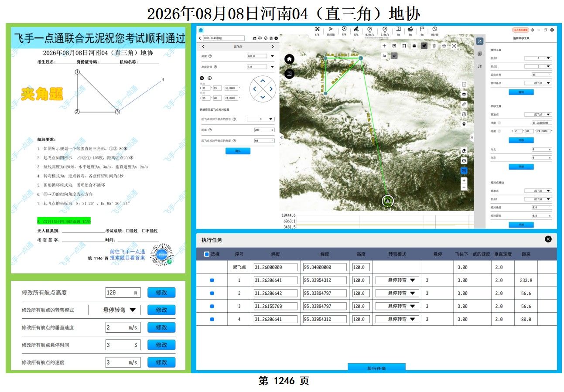Go to previous item with 起飞点 left chevron
This screenshot has width=564, height=392.
coord(203,47)
